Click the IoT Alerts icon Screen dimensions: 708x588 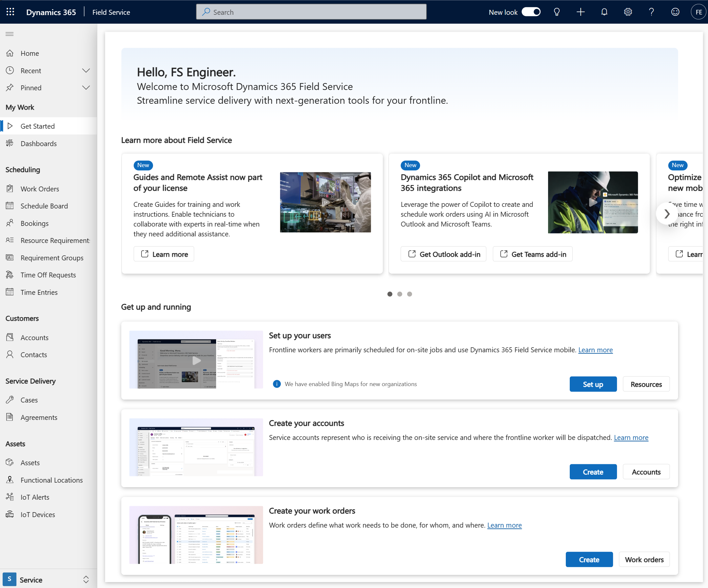[11, 497]
